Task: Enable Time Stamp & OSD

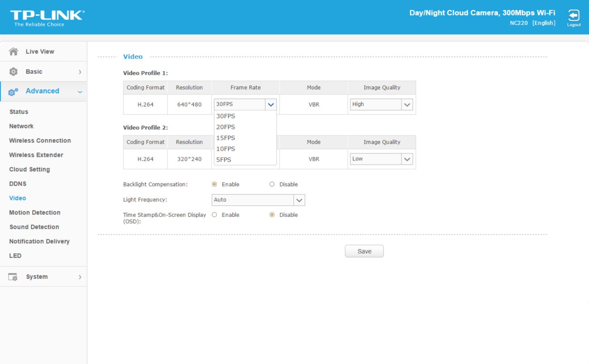Action: click(214, 215)
